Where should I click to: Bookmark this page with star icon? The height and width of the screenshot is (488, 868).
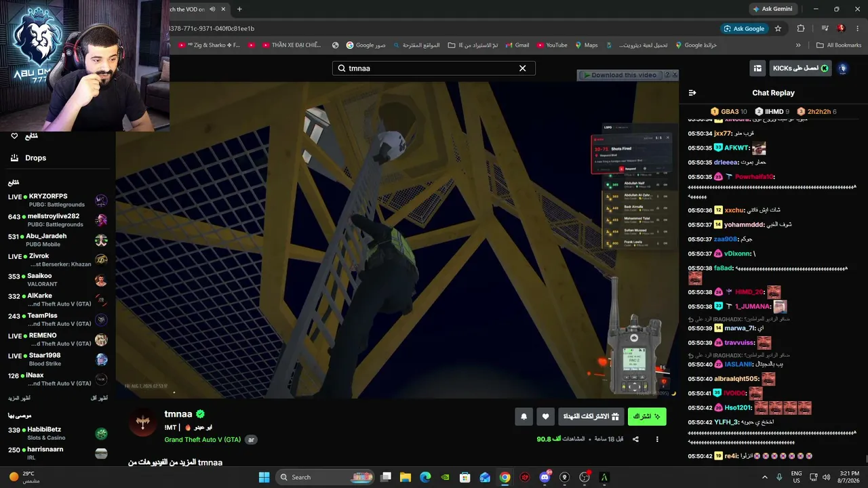[778, 28]
